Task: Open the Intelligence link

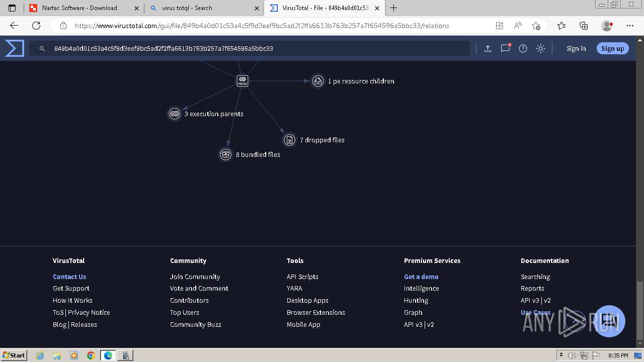Action: [x=421, y=288]
